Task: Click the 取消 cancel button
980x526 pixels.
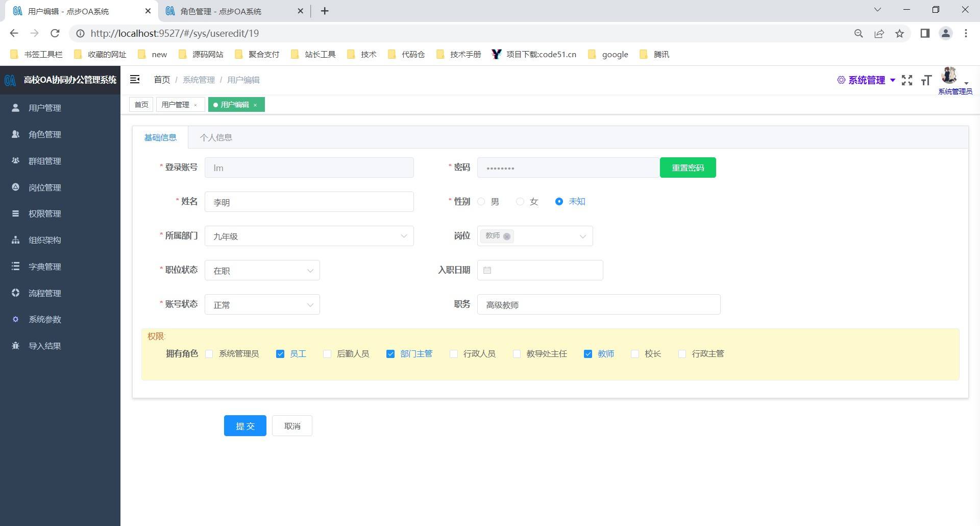Action: 292,426
